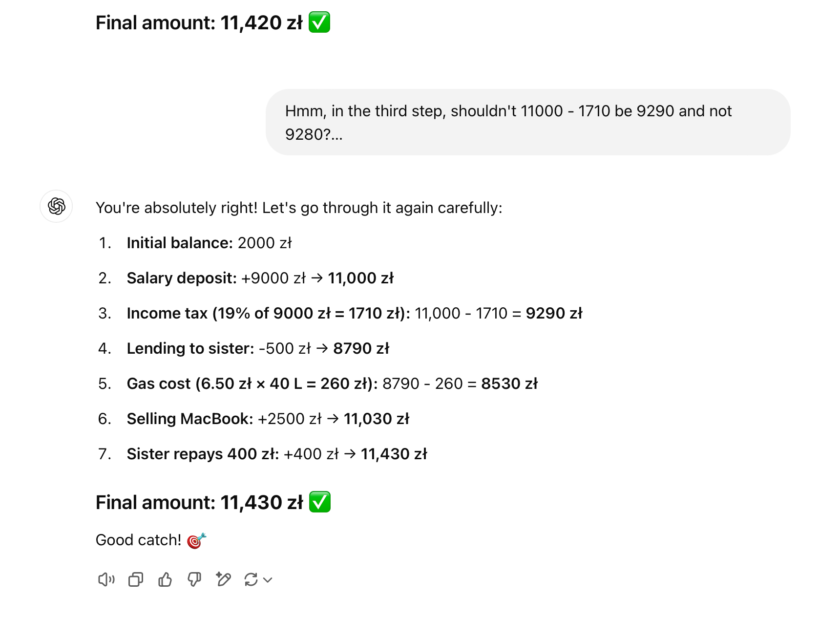The image size is (840, 640).
Task: Expand the chevron next to regenerate
Action: 268,580
